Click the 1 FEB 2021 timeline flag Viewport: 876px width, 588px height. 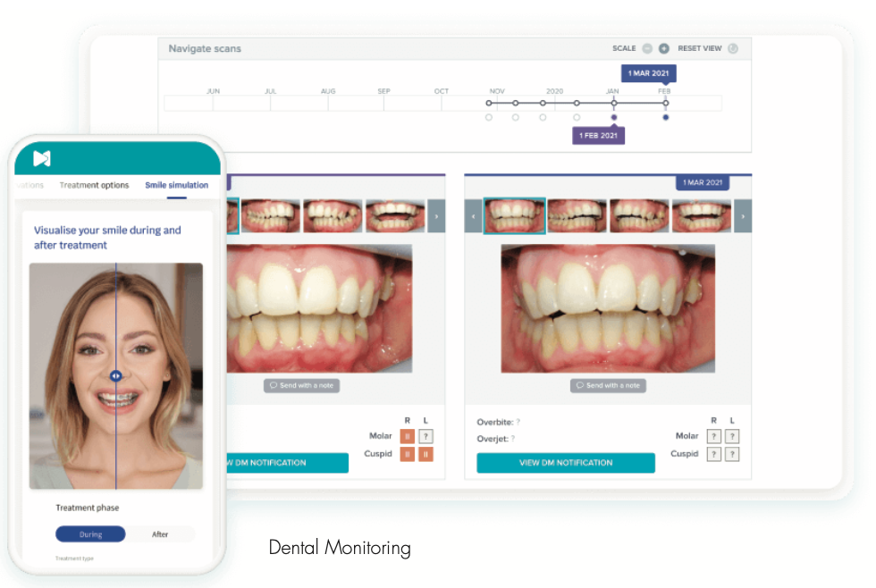[x=598, y=136]
